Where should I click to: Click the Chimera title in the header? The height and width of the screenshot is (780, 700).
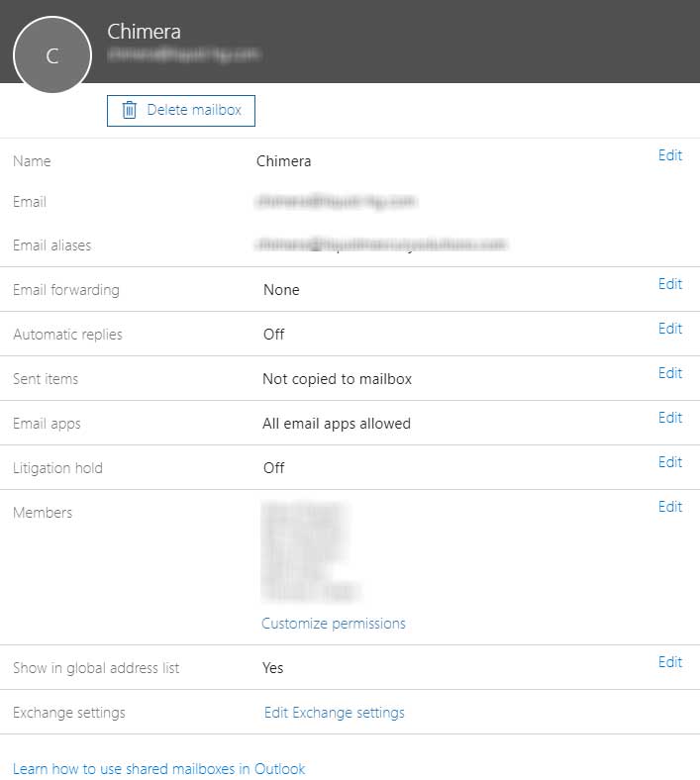[144, 32]
